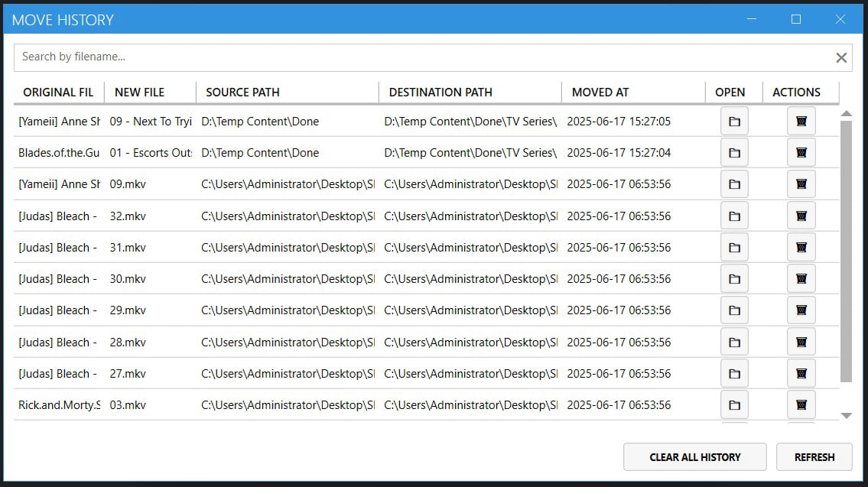Clear the search box using the X icon

point(841,57)
